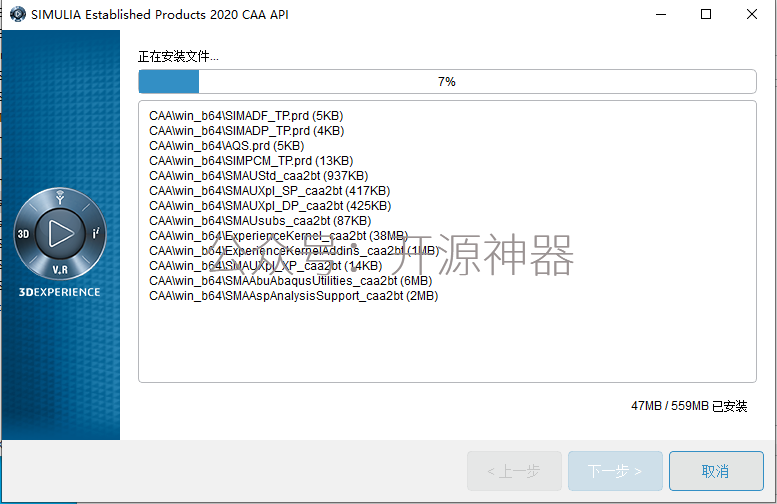Select the SMAAspAnalysisSupport_caa2bt (2MB) line

[x=294, y=296]
